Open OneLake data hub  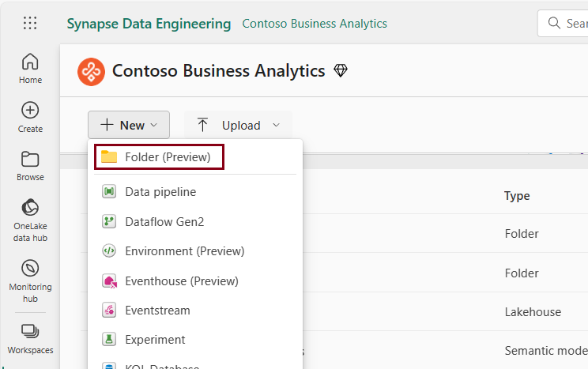[30, 220]
